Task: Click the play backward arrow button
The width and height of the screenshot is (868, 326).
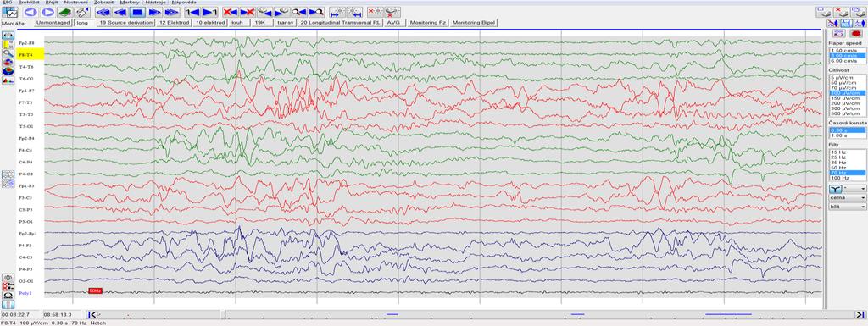Action: point(120,12)
